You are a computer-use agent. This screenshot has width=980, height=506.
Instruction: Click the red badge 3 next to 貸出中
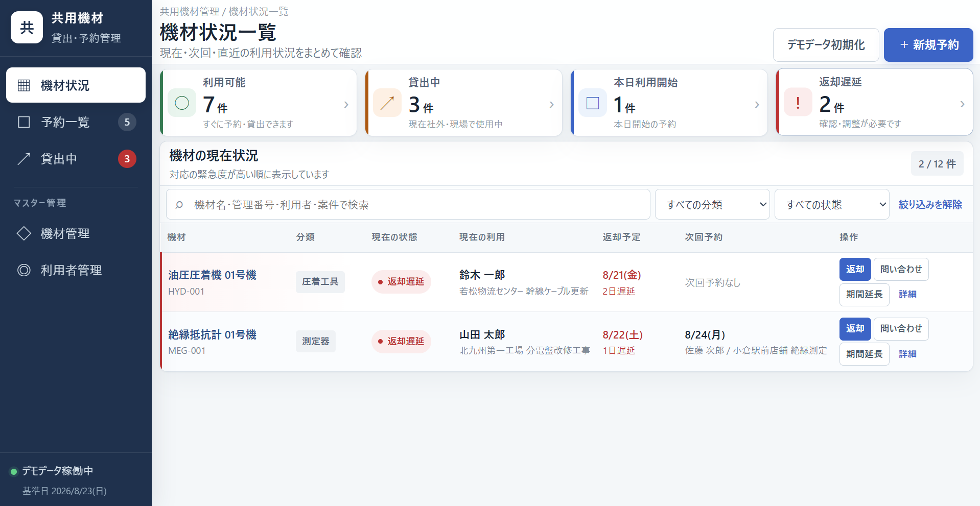[127, 159]
